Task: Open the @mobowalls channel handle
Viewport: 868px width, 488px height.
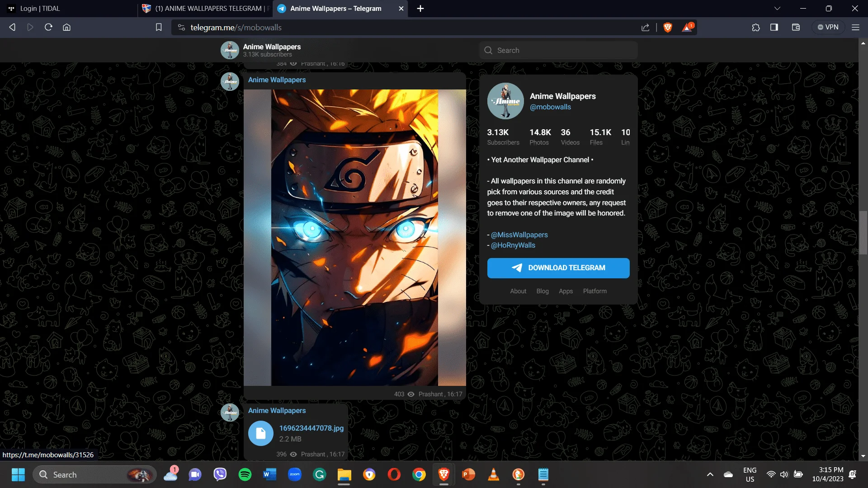Action: point(550,107)
